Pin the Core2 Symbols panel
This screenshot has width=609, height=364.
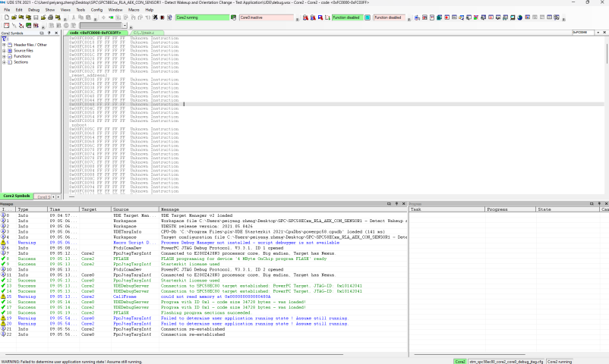pos(49,33)
